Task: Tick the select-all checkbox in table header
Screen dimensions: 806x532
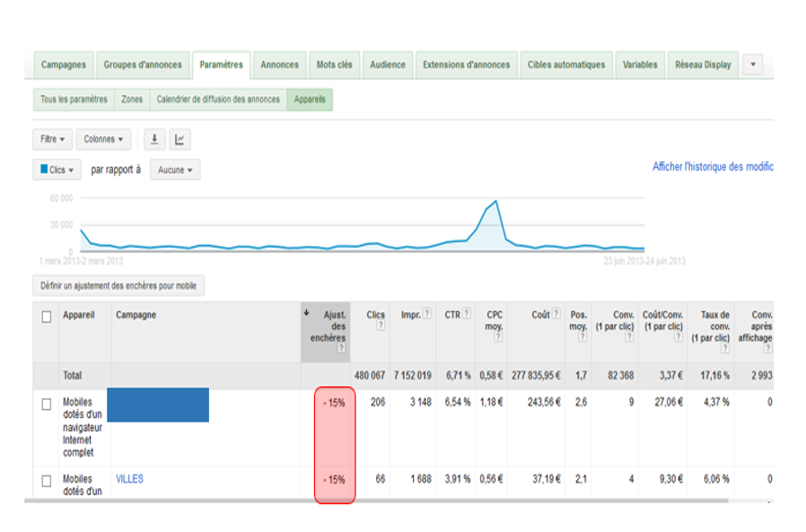Action: click(x=47, y=317)
